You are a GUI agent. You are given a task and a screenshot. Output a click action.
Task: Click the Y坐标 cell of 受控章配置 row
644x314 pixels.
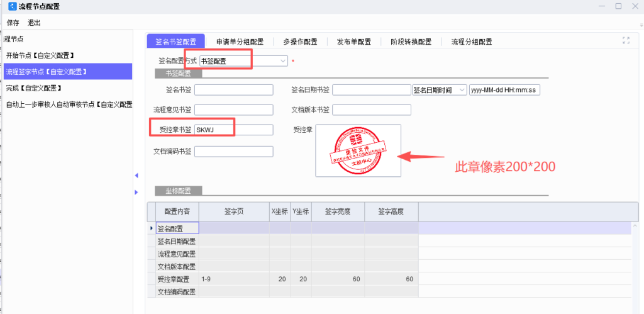[x=301, y=279]
